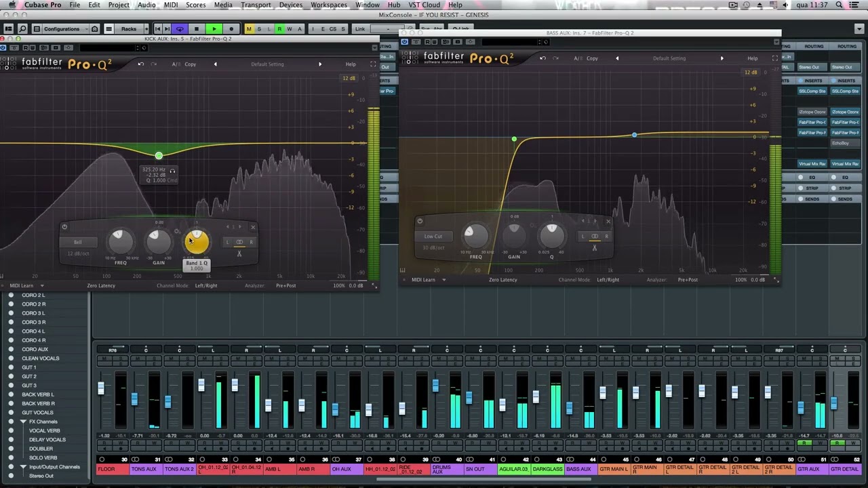Screen dimensions: 868x488
Task: Select the green low cut node in BASS AUX EQ
Action: (514, 139)
